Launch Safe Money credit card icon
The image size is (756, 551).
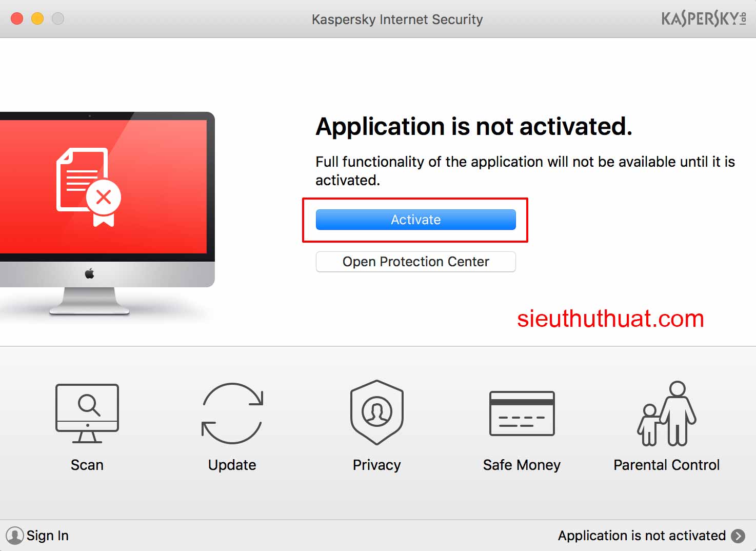tap(522, 413)
